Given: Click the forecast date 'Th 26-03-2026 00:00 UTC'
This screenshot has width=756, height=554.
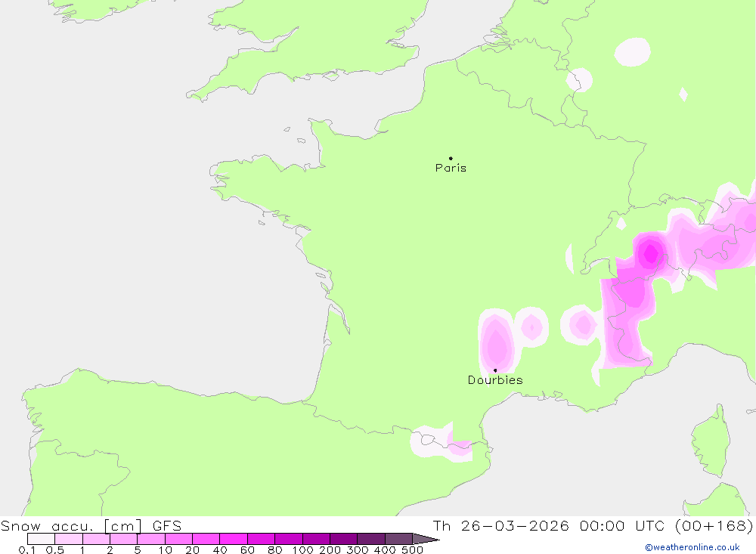Looking at the screenshot, I should pyautogui.click(x=549, y=525).
